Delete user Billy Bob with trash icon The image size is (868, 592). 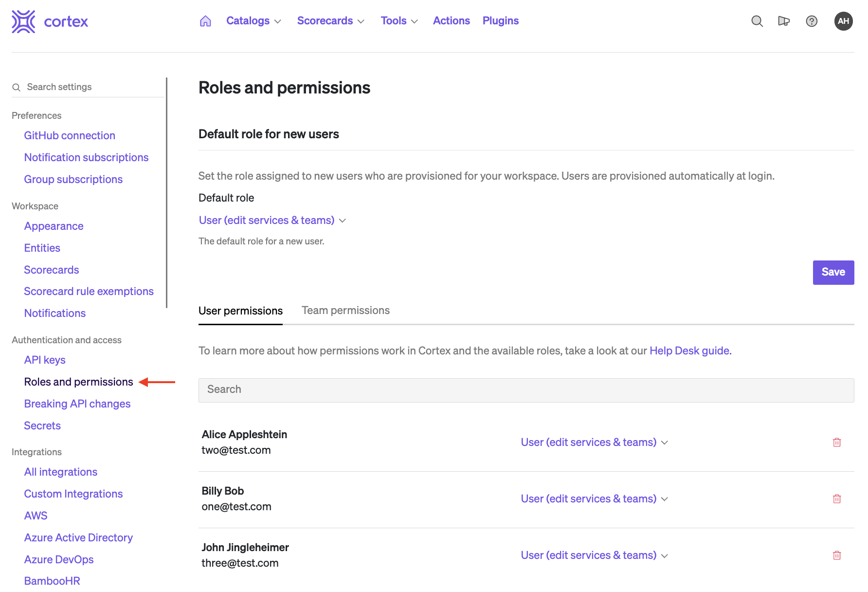(837, 499)
